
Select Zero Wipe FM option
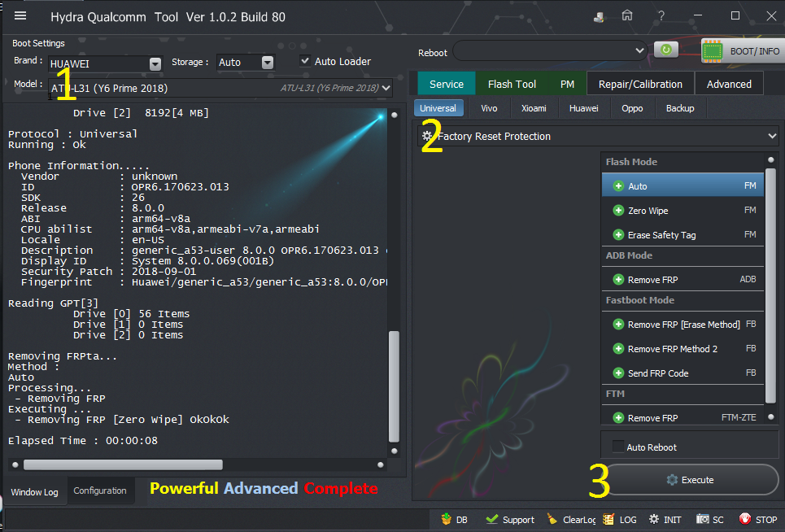coord(683,211)
